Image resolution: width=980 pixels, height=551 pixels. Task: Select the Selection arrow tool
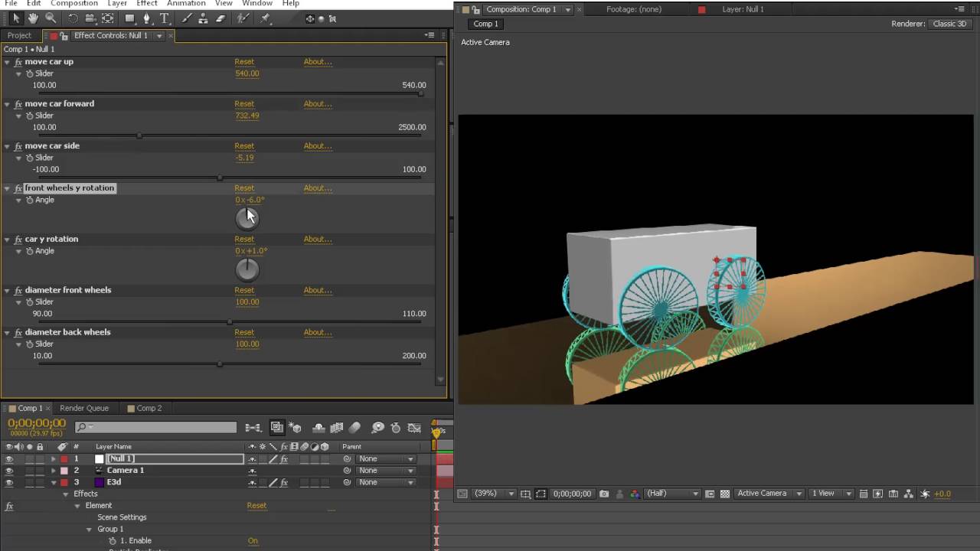16,18
